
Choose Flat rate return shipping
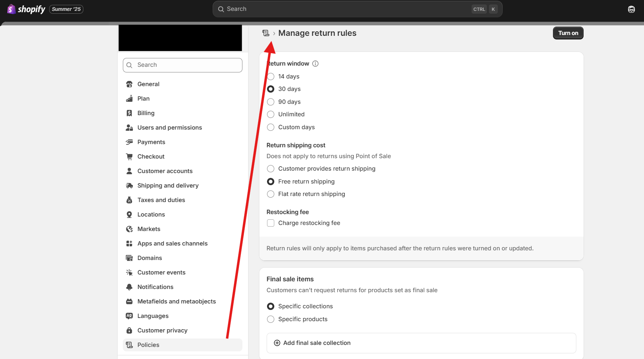click(271, 194)
